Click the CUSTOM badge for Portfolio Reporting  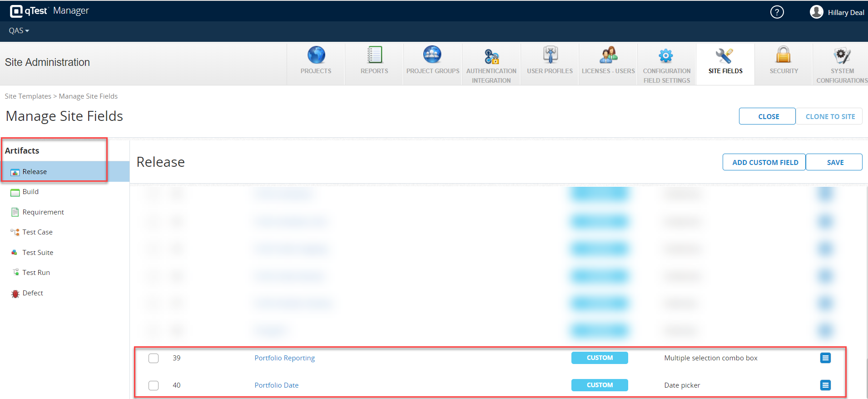600,358
